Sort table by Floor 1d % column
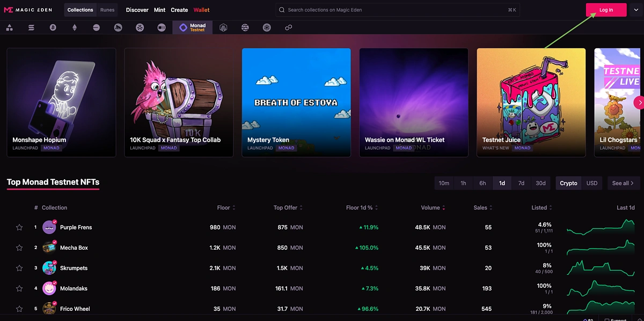This screenshot has width=644, height=321. coord(362,208)
